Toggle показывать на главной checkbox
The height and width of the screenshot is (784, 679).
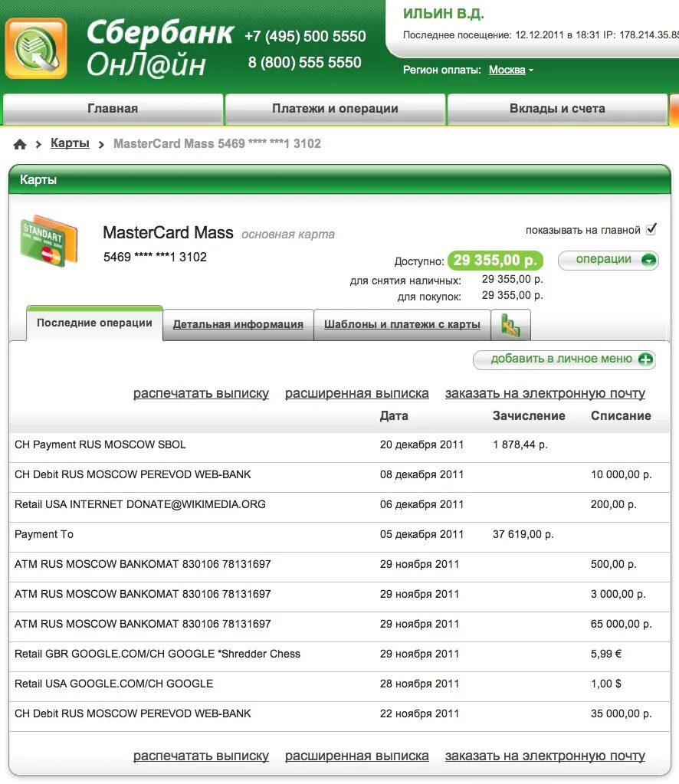tap(651, 229)
